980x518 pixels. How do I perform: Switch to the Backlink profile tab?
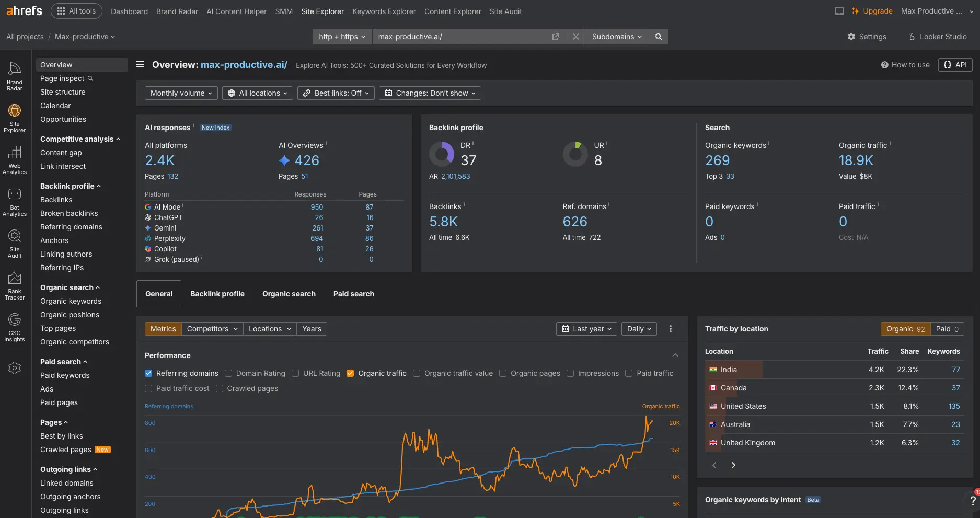pyautogui.click(x=217, y=294)
